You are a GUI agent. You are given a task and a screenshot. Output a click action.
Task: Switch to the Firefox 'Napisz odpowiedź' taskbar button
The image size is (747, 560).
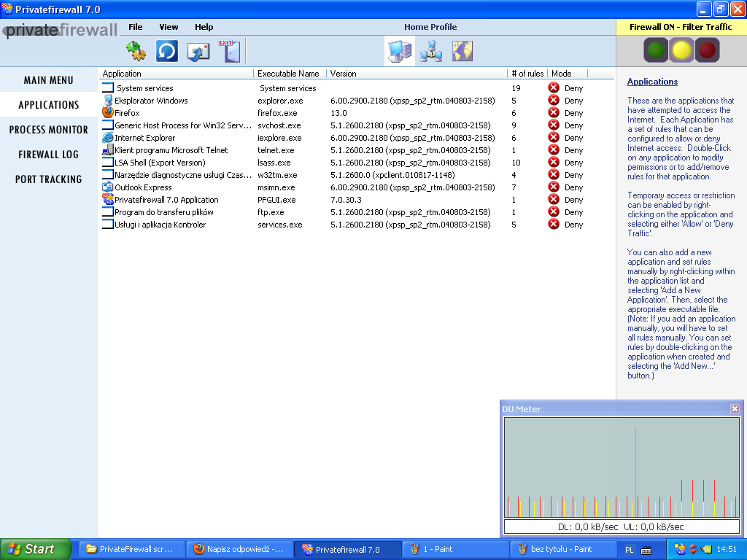(x=239, y=549)
